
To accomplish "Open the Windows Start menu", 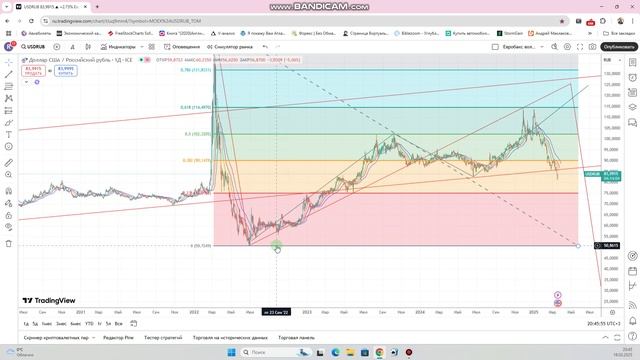I will (x=231, y=352).
